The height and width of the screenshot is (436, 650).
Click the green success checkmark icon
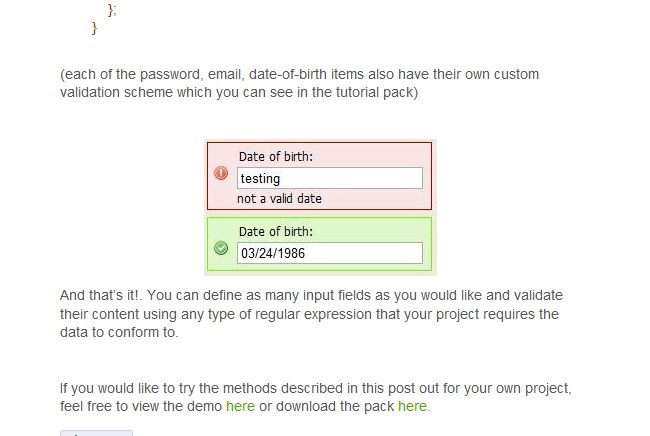coord(221,248)
